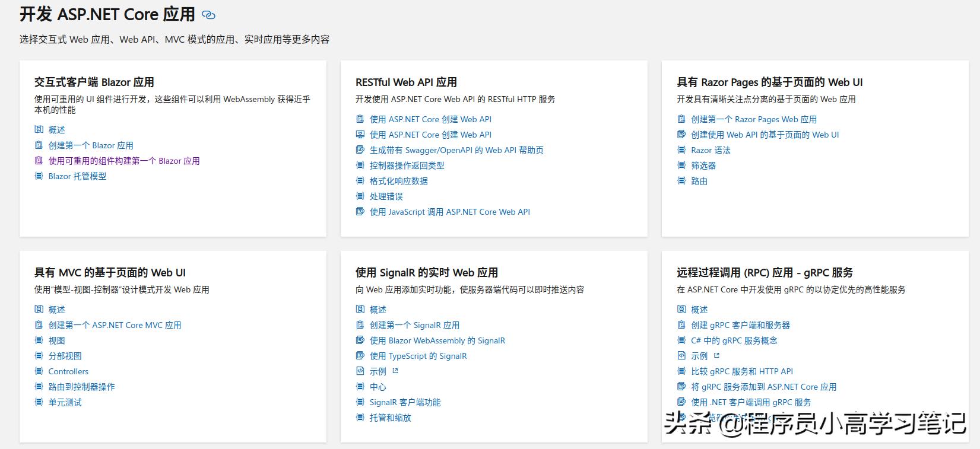980x449 pixels.
Task: Click 使用 SignalR 的实时 Web 应用 heading
Action: 427,272
